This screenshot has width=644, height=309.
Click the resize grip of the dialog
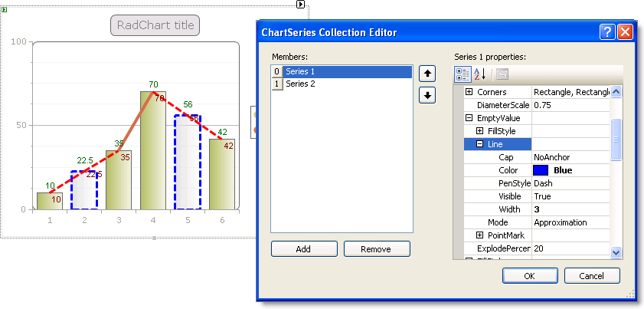point(629,294)
